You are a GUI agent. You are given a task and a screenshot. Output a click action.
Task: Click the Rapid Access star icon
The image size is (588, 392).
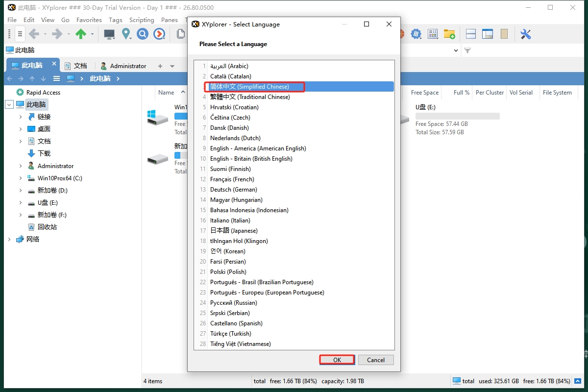[x=20, y=92]
